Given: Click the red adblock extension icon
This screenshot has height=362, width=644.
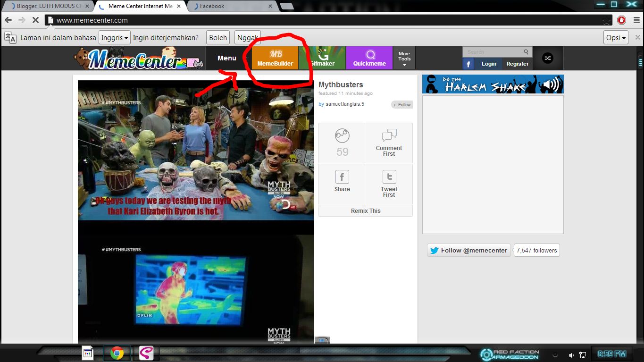Looking at the screenshot, I should tap(622, 20).
